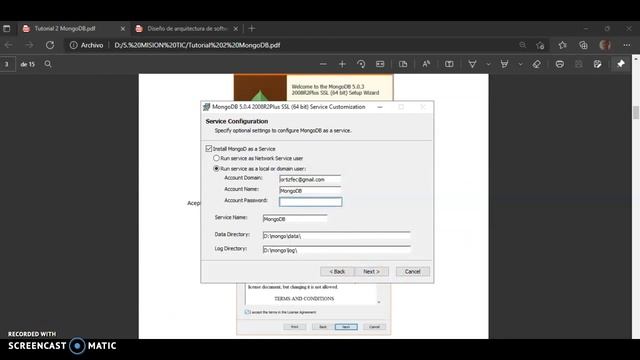This screenshot has height=360, width=640.
Task: Edit the Log Directory field
Action: click(336, 250)
